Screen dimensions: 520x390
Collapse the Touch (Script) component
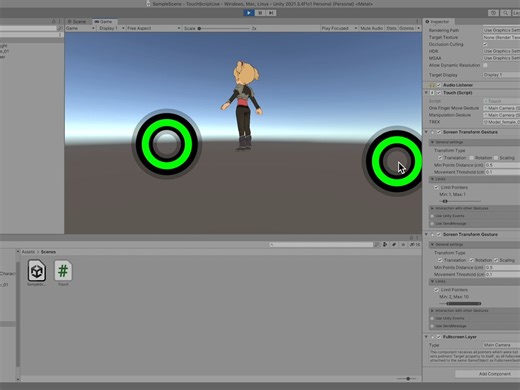click(426, 93)
